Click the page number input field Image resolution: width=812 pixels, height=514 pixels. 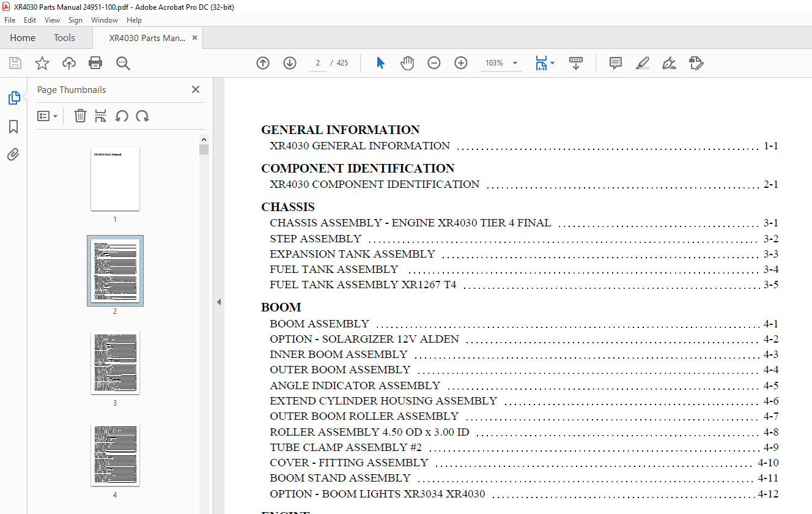coord(318,63)
